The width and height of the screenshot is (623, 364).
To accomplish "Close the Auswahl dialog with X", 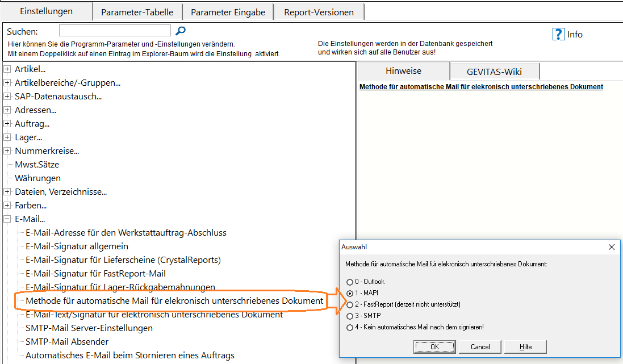I will coord(612,247).
